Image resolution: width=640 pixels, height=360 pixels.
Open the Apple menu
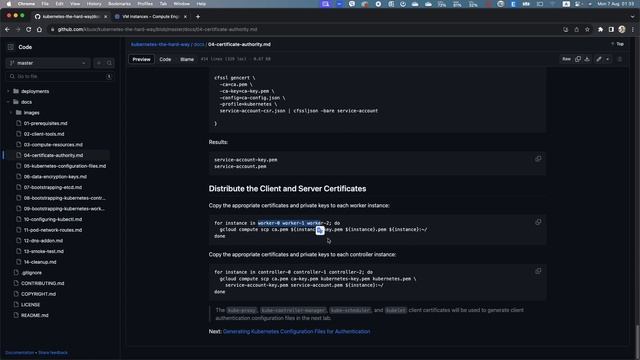[x=9, y=4]
